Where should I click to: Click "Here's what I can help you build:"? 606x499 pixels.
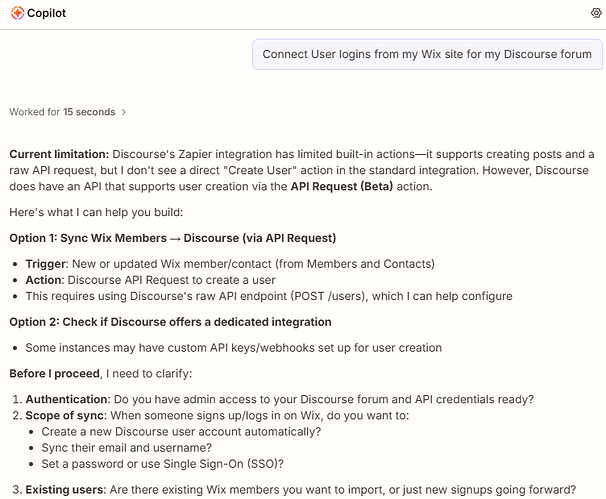point(96,213)
